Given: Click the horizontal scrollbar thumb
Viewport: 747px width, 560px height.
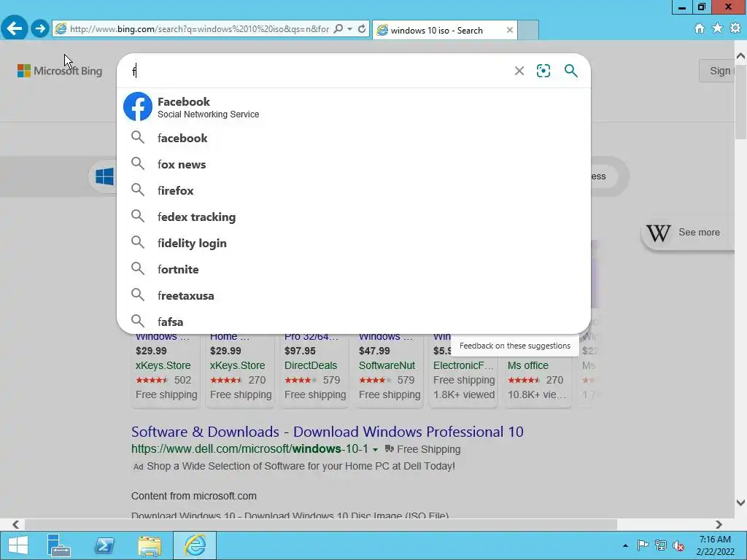Looking at the screenshot, I should (x=321, y=524).
